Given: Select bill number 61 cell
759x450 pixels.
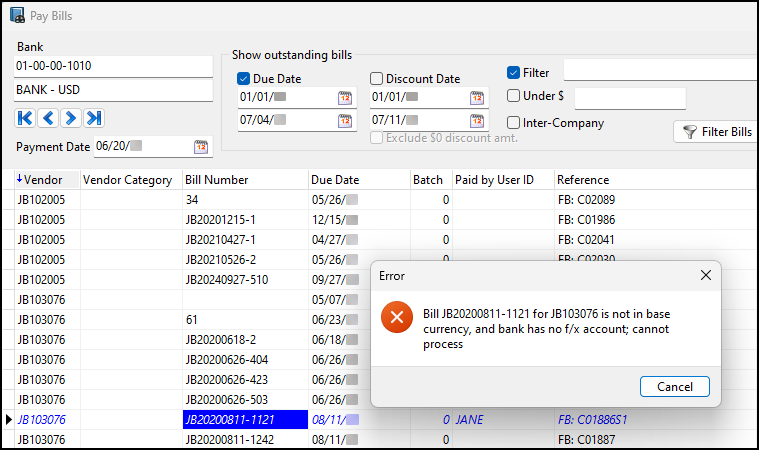Looking at the screenshot, I should click(x=245, y=320).
